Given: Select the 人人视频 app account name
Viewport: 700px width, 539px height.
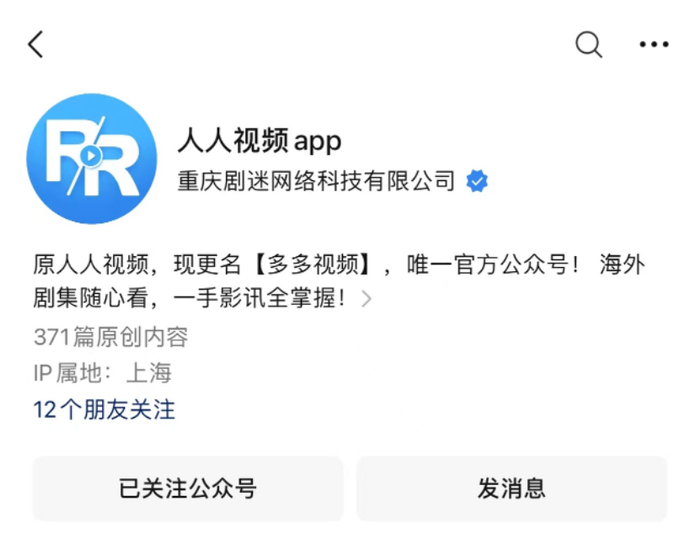Looking at the screenshot, I should [x=259, y=141].
